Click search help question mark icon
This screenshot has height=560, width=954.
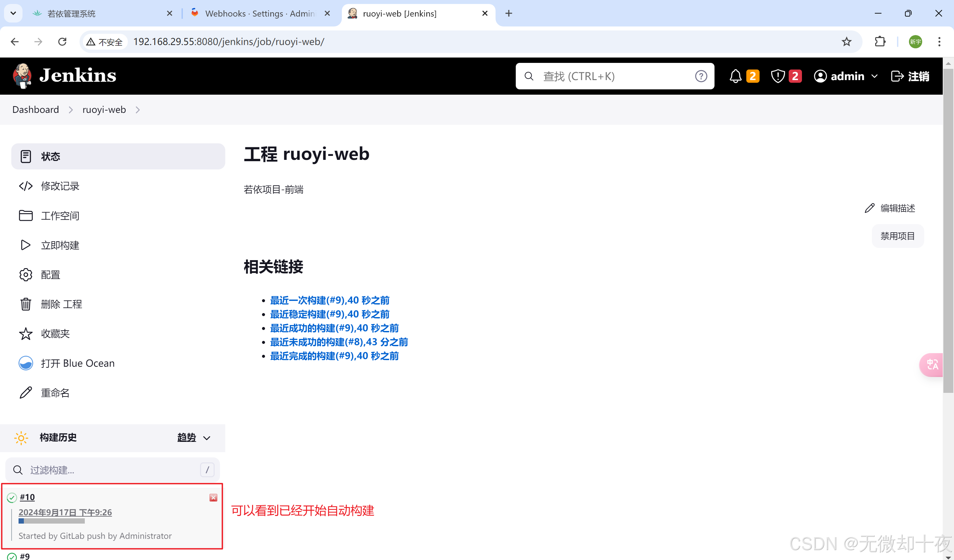(x=701, y=76)
